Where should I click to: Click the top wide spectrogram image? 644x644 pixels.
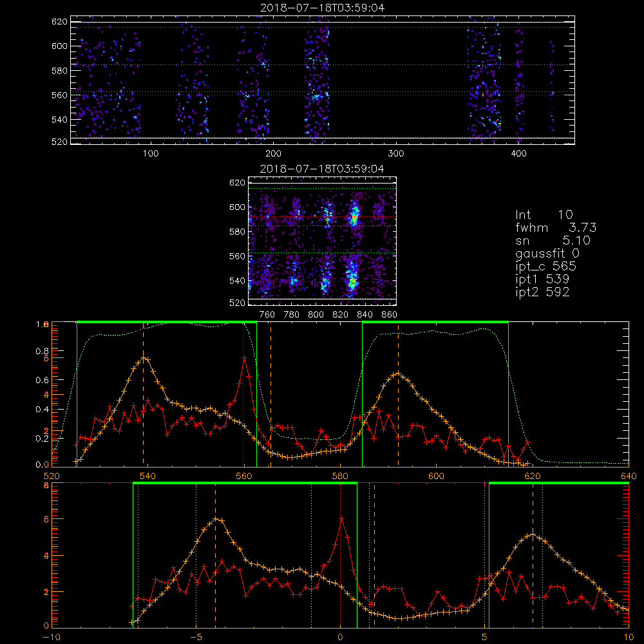tap(323, 80)
